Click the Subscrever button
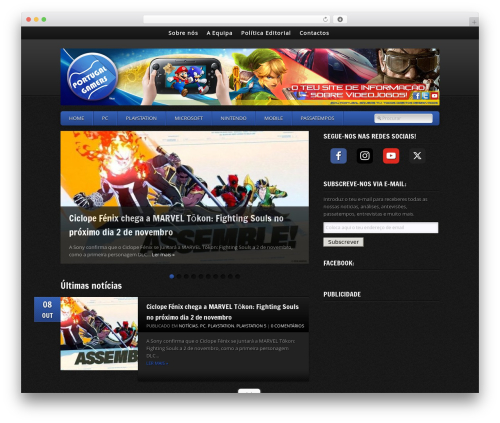Viewport: 500px width, 423px height. tap(343, 242)
